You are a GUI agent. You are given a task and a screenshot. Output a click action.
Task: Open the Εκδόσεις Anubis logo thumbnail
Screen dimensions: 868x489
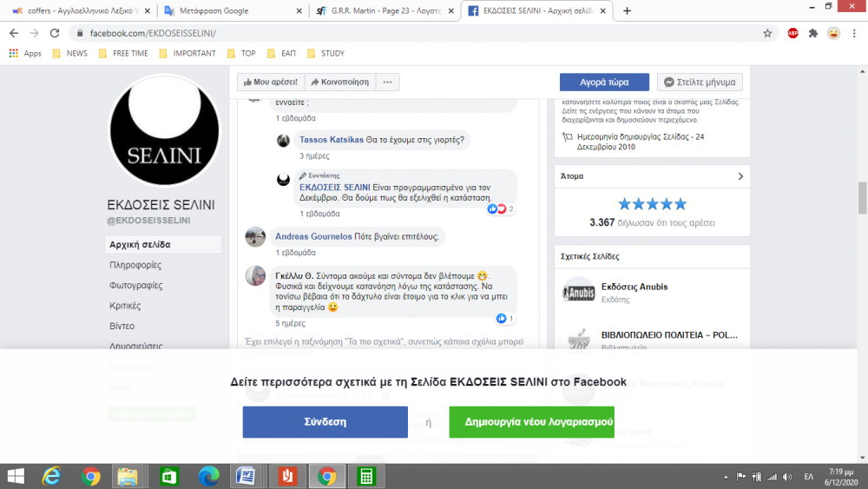pyautogui.click(x=578, y=293)
